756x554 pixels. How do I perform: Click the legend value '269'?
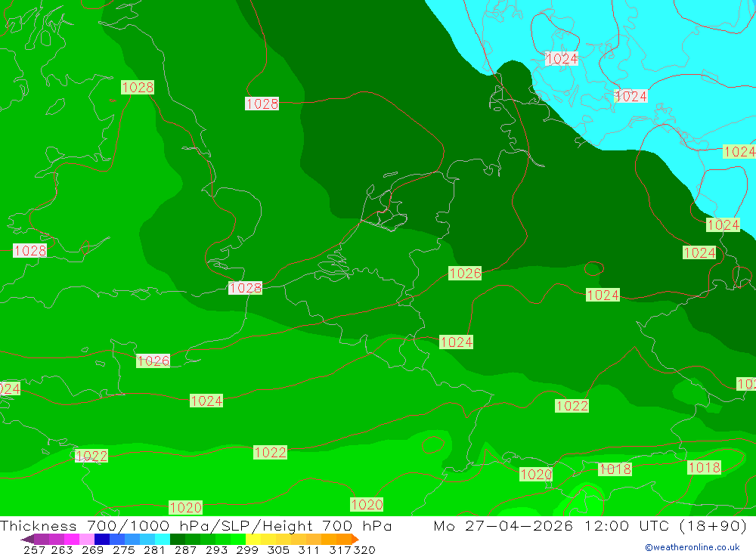pyautogui.click(x=92, y=549)
